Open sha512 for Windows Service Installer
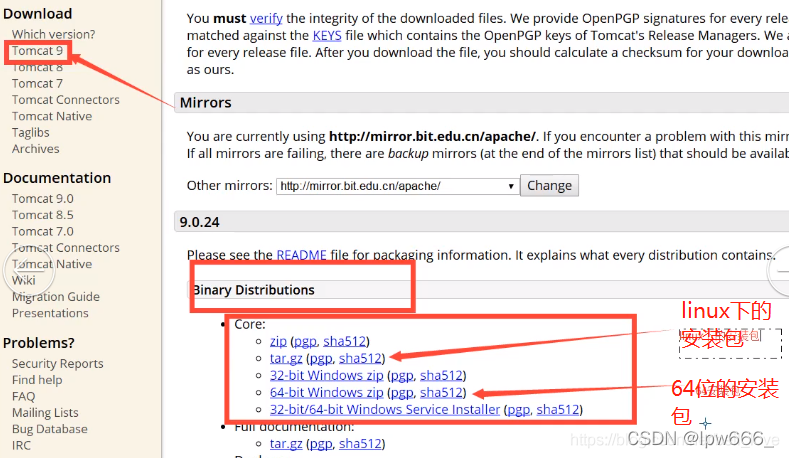Viewport: 789px width, 458px height. point(558,410)
